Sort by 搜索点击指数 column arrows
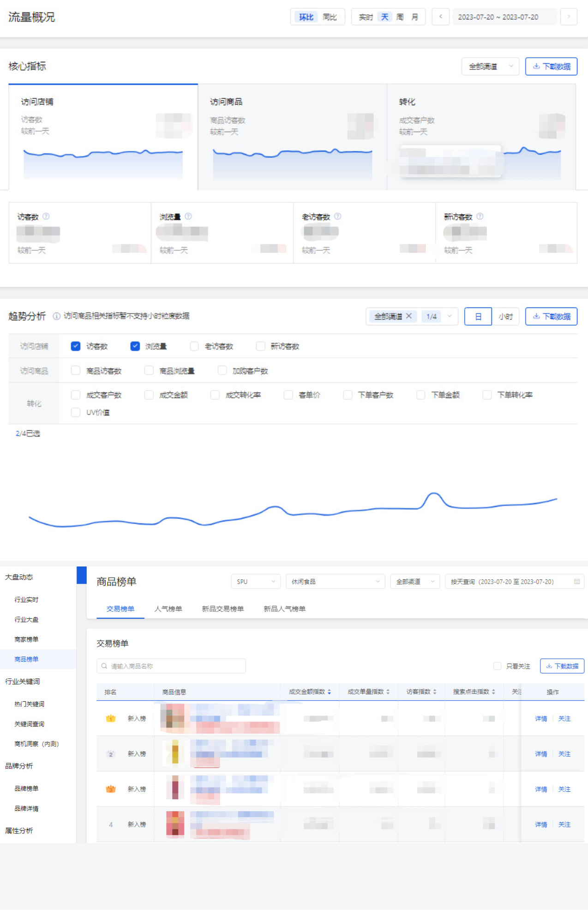This screenshot has width=588, height=910. [x=493, y=692]
